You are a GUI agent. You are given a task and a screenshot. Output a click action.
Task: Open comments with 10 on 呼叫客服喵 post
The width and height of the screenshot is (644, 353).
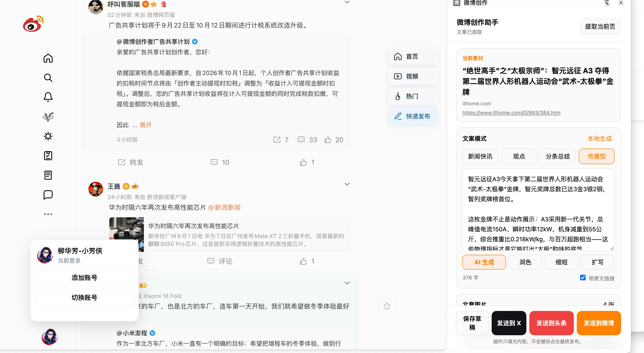pos(220,162)
